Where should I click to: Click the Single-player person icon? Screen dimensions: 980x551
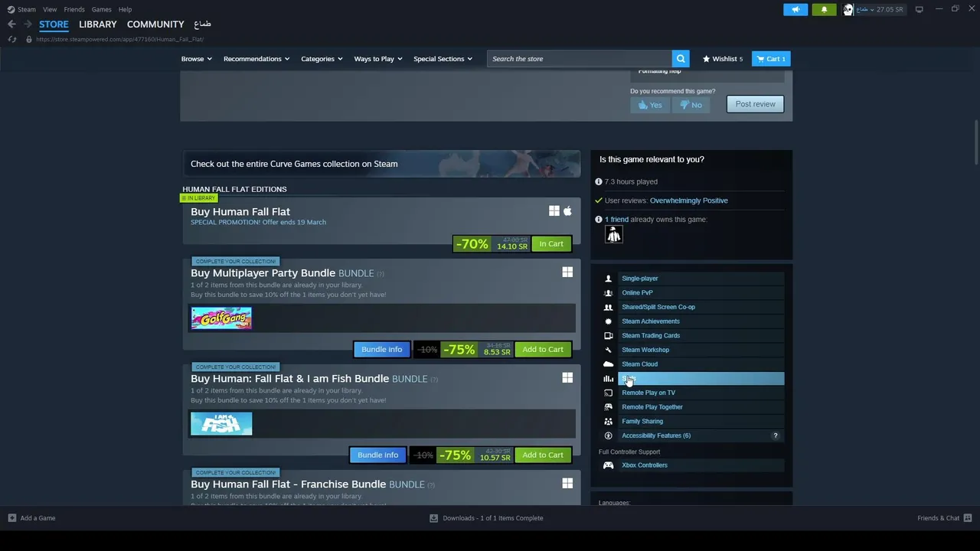608,279
